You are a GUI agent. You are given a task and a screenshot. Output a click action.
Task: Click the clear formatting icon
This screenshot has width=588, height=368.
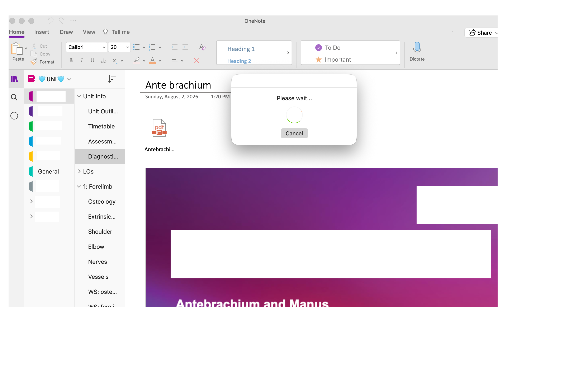(202, 47)
